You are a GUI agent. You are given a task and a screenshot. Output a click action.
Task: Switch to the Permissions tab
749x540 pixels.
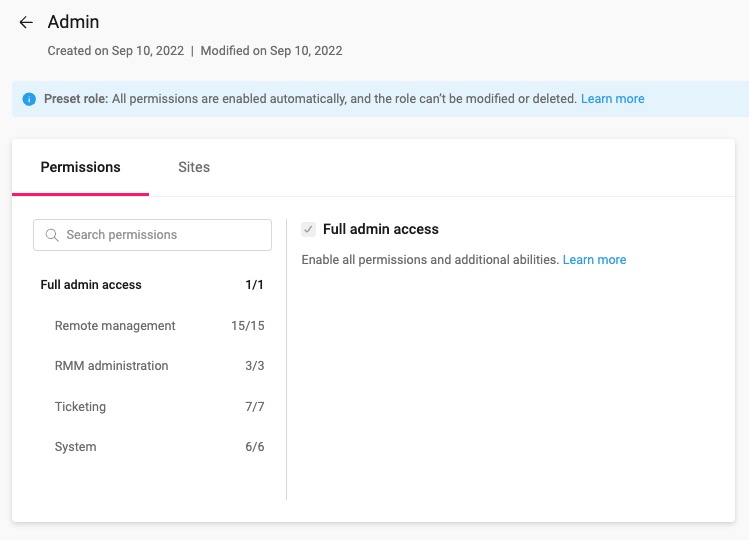[80, 167]
